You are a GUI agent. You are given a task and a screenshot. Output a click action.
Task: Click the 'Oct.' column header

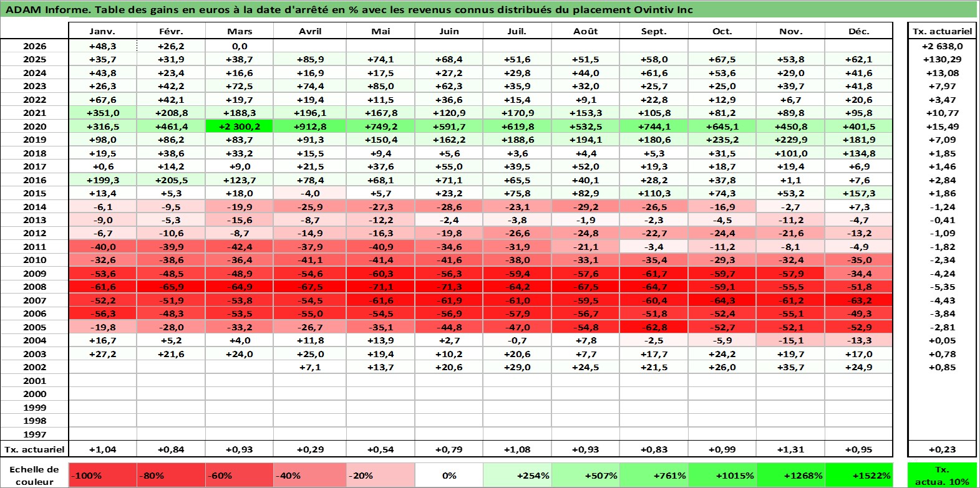pyautogui.click(x=722, y=31)
